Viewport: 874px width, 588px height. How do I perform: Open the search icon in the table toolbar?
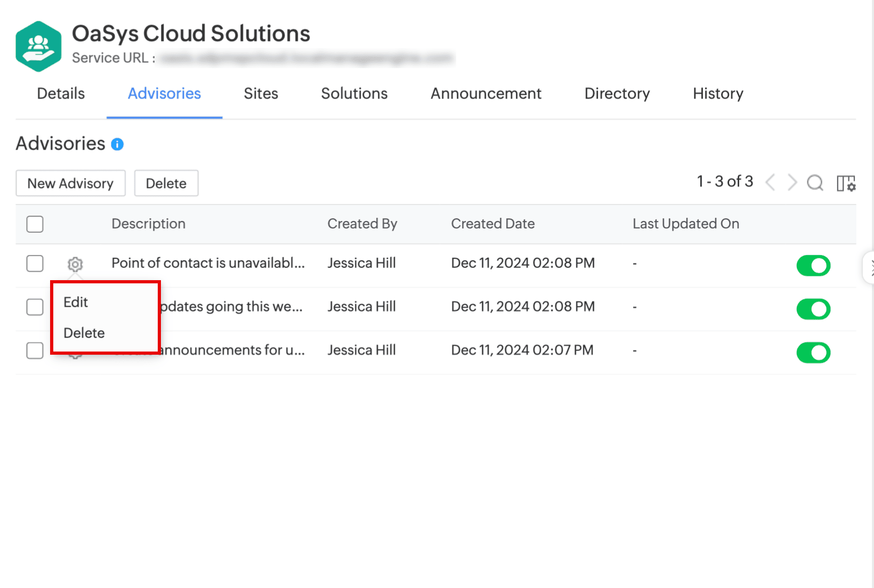[814, 183]
